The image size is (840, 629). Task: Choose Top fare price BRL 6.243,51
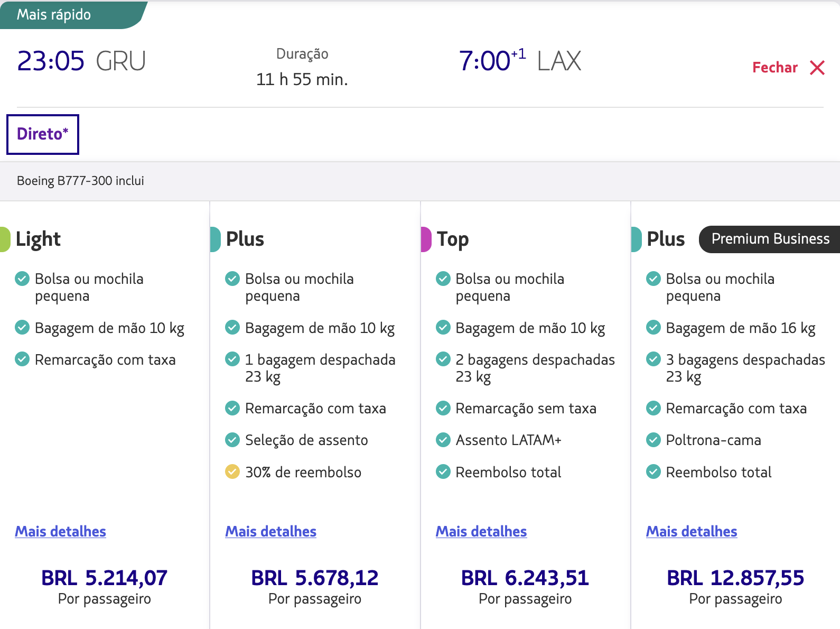[x=525, y=578]
